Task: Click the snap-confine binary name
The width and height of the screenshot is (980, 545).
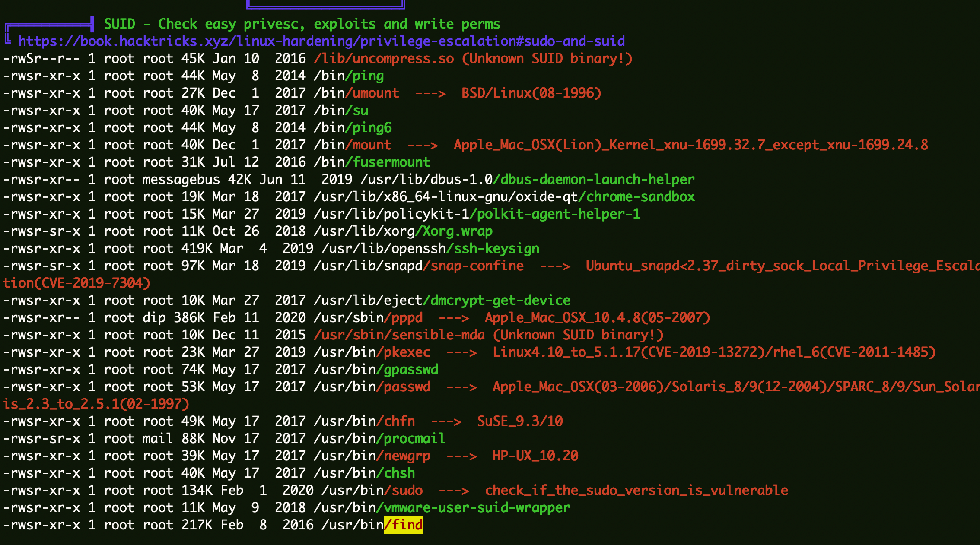Action: coord(477,266)
